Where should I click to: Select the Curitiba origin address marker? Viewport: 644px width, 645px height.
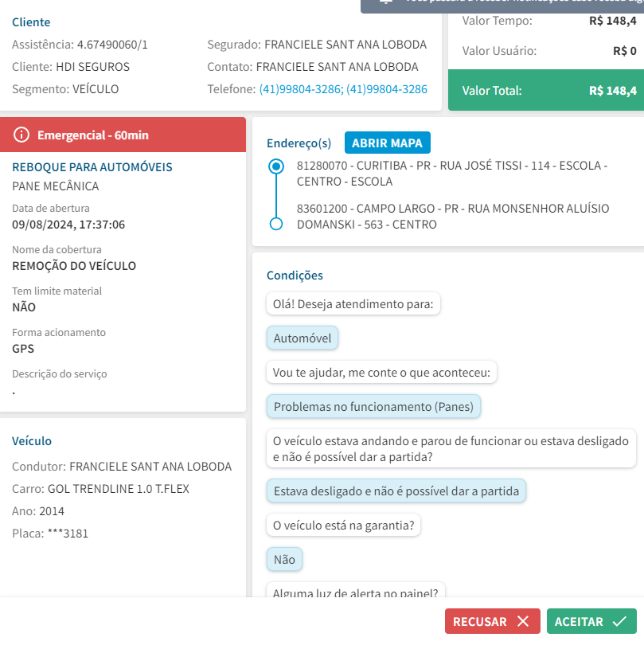click(x=276, y=166)
